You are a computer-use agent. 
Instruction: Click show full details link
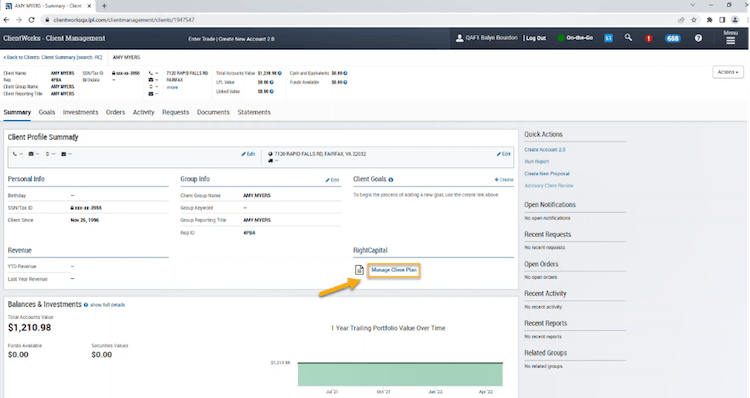108,305
